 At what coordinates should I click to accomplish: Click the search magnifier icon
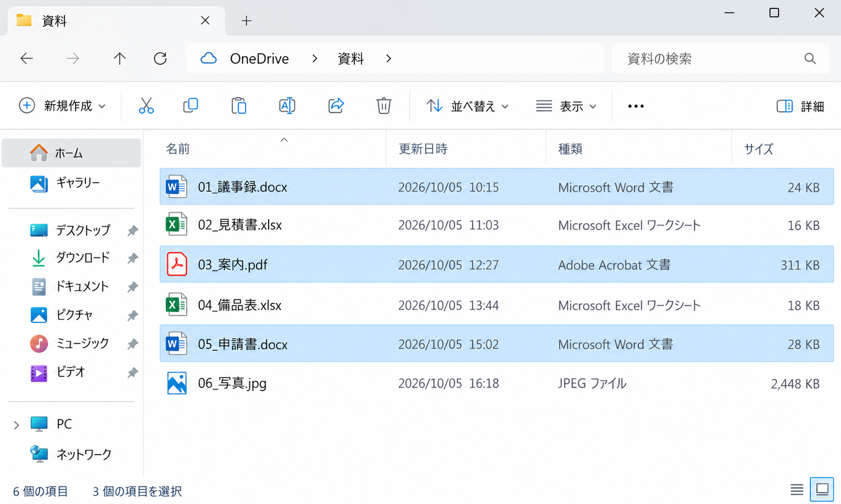pos(810,59)
